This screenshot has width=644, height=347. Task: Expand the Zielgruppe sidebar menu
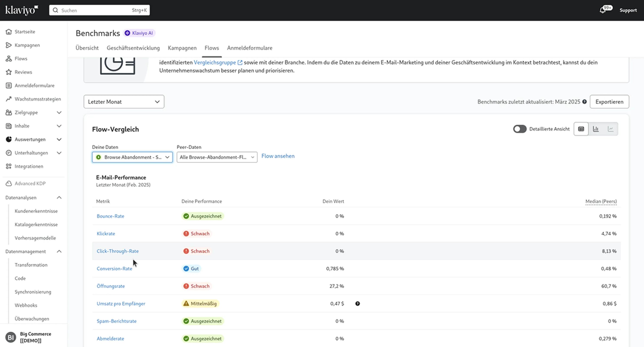point(59,113)
